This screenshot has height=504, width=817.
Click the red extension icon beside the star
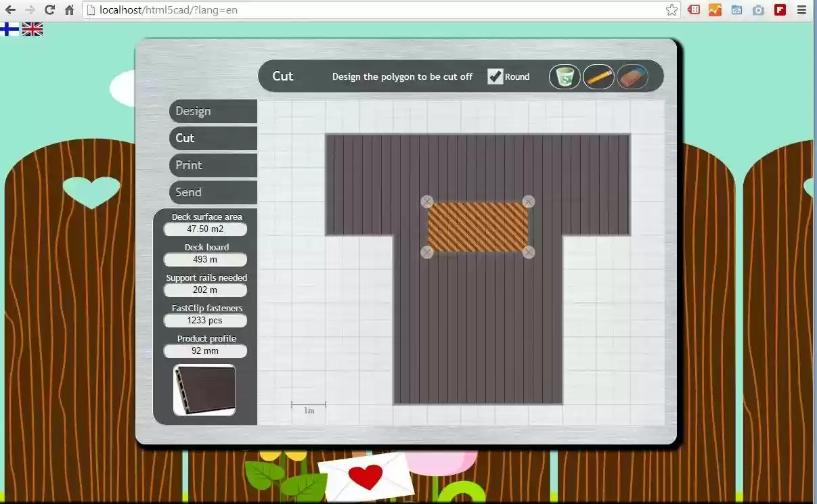pos(693,9)
